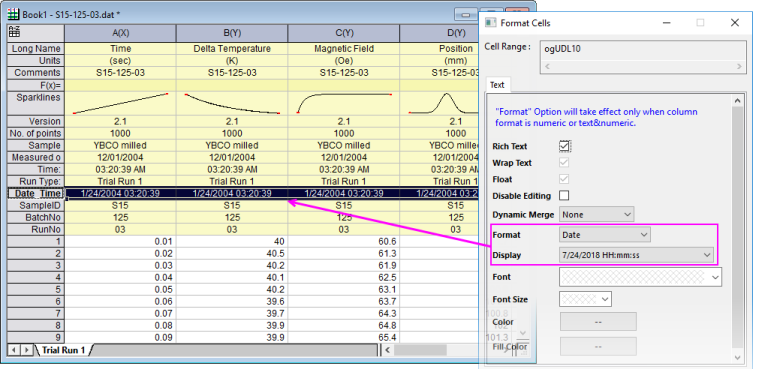
Task: Click the sparkline thumbnail in column C
Action: 344,103
